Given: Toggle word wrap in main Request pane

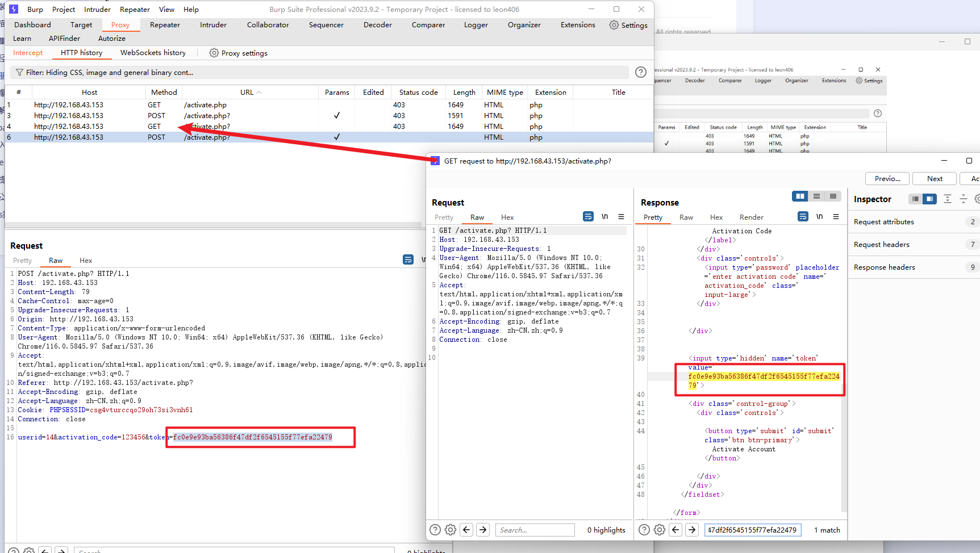Looking at the screenshot, I should tap(408, 259).
